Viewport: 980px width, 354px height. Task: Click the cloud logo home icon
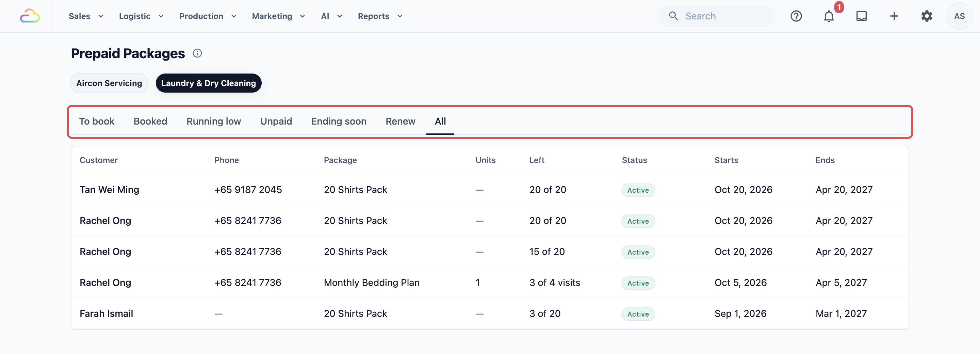pos(30,16)
